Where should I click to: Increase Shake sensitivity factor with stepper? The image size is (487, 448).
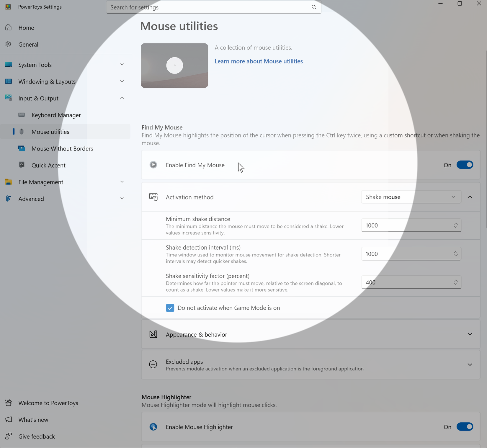tap(455, 280)
